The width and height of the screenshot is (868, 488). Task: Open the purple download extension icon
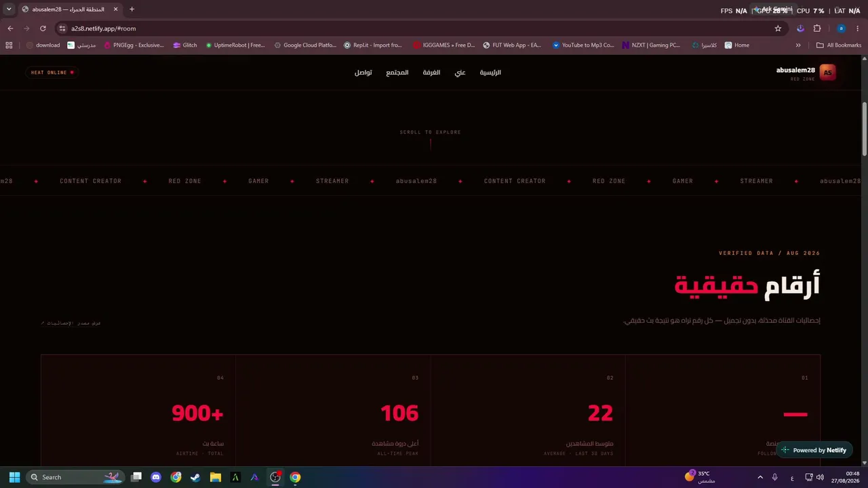pyautogui.click(x=801, y=28)
